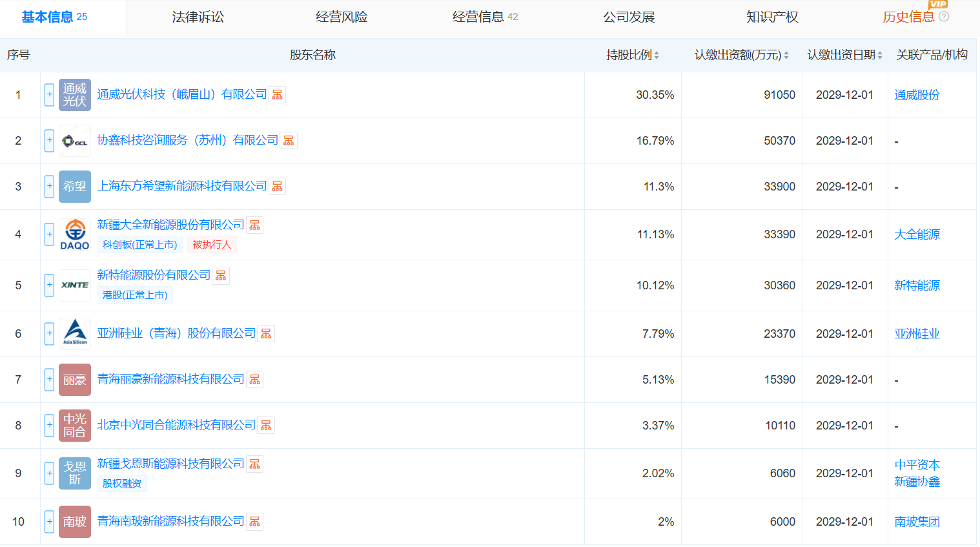
Task: Open 亚洲硅业（青海）股份有限公司 link
Action: [176, 334]
